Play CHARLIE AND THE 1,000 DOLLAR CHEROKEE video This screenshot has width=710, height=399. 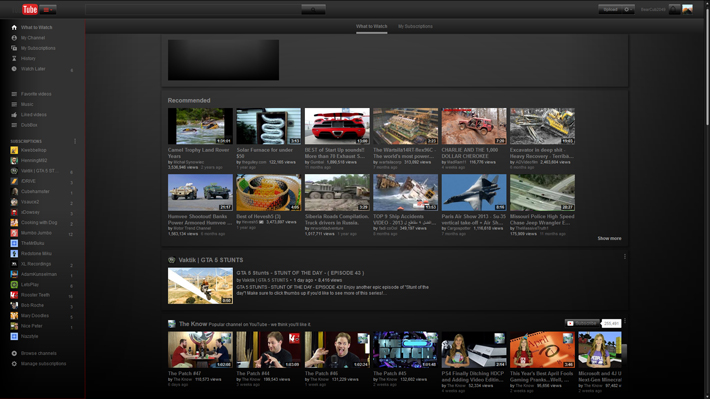pyautogui.click(x=474, y=126)
